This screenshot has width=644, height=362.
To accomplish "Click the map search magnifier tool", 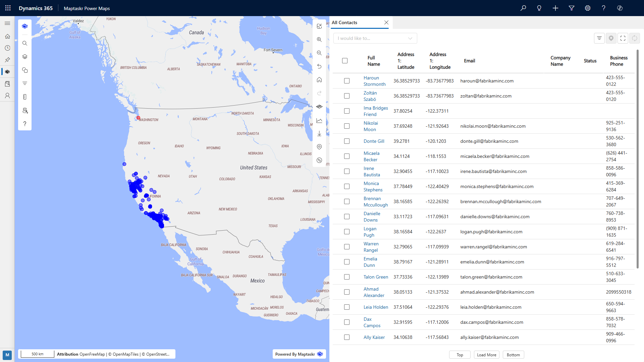I will 25,43.
